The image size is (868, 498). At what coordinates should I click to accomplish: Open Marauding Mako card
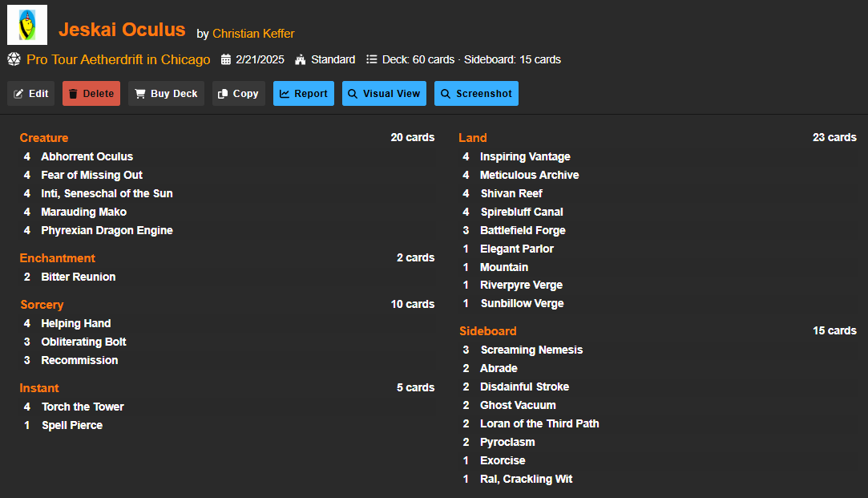click(x=83, y=213)
